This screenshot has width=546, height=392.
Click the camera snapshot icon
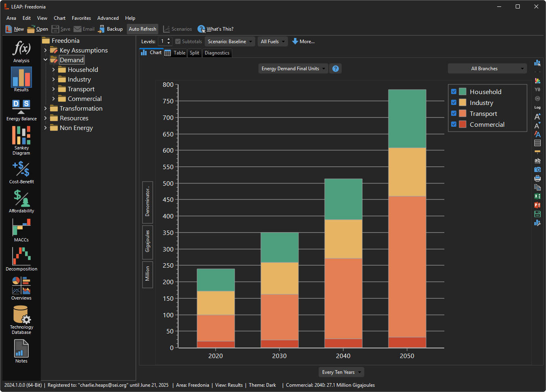537,170
